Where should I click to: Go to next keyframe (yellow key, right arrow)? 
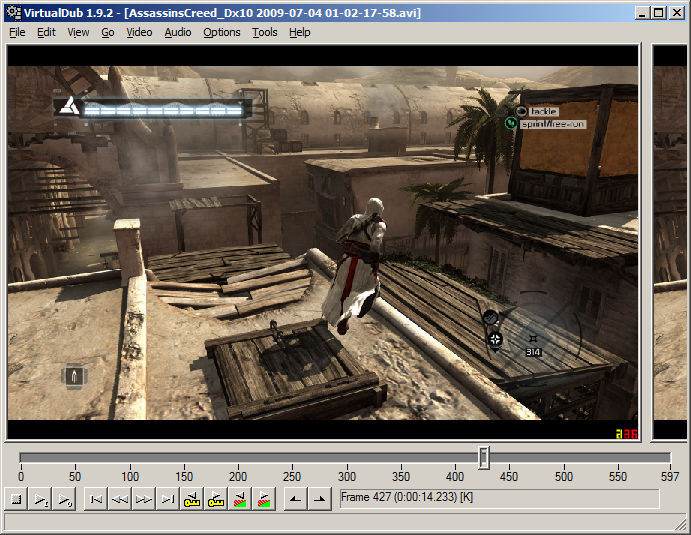pos(215,499)
